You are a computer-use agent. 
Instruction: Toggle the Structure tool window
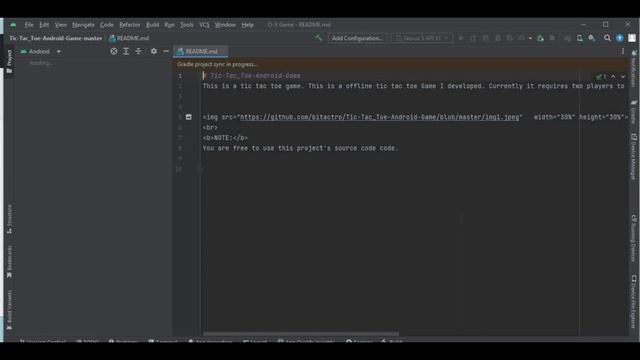pos(9,219)
